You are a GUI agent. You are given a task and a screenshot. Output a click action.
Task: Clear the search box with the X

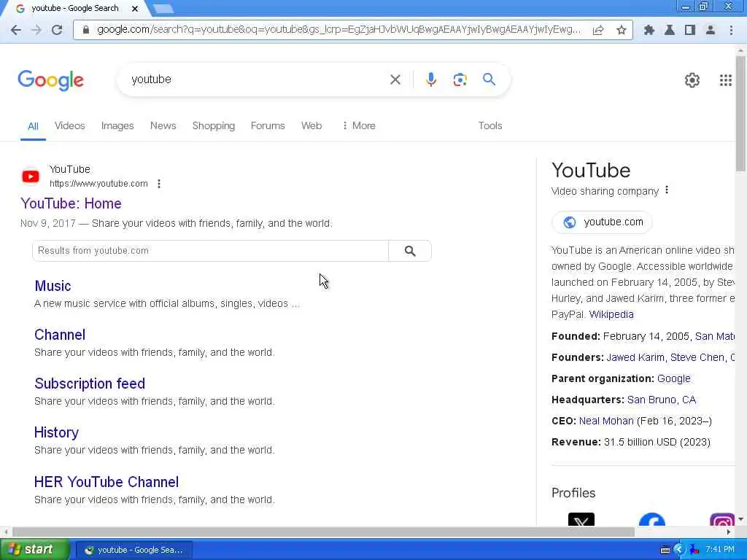coord(395,79)
